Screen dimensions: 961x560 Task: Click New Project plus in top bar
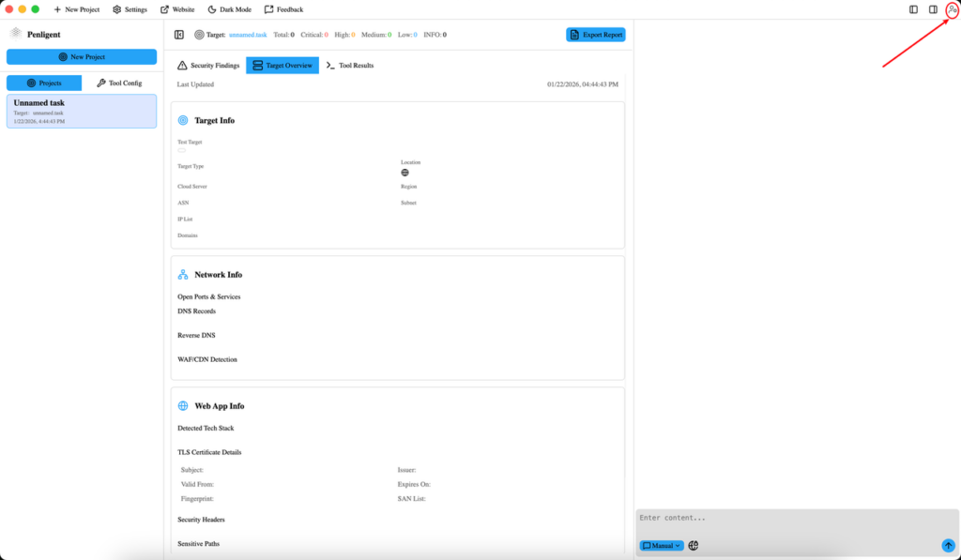76,9
